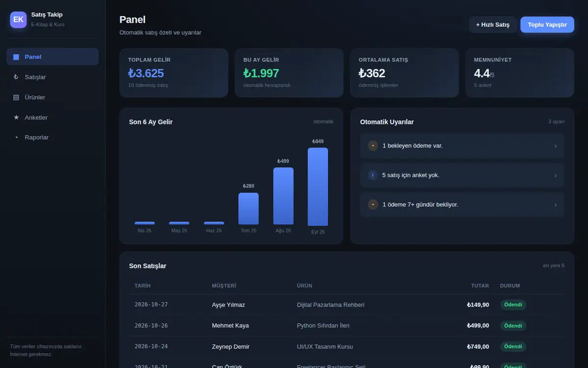Click the '+ Hızlı Satış' button
The width and height of the screenshot is (588, 368).
pyautogui.click(x=493, y=25)
